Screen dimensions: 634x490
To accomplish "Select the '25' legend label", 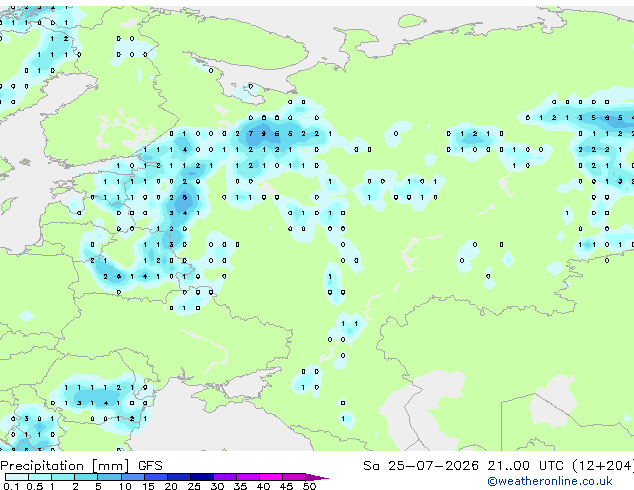I will 194,486.
